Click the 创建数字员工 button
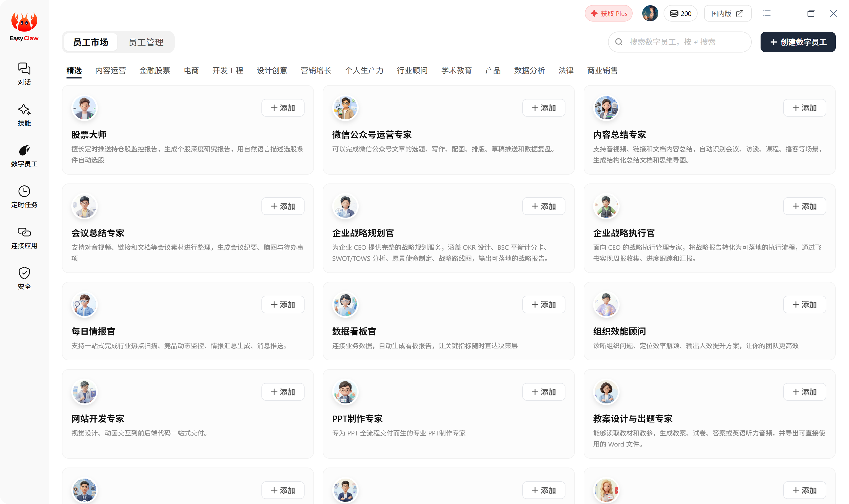 coord(798,42)
